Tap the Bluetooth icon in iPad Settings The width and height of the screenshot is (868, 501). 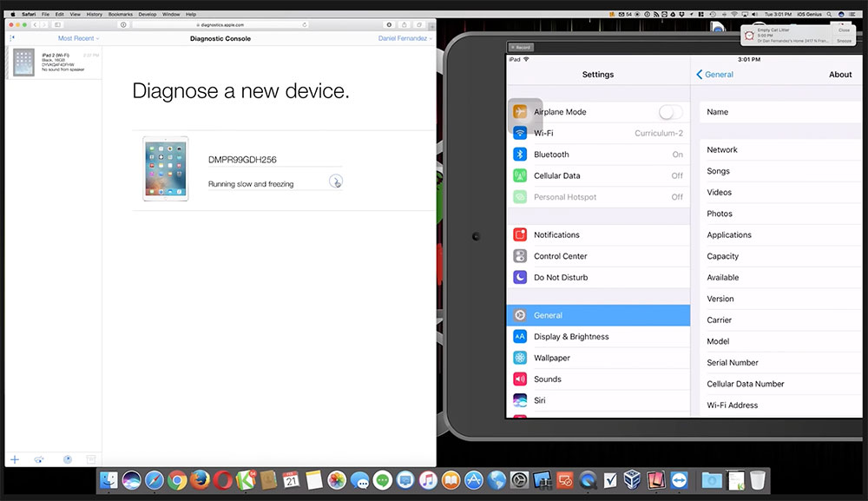click(520, 155)
